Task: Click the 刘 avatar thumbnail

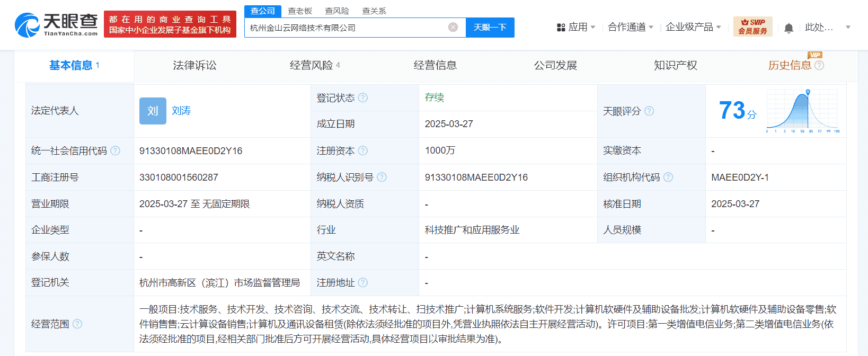Action: click(x=153, y=111)
